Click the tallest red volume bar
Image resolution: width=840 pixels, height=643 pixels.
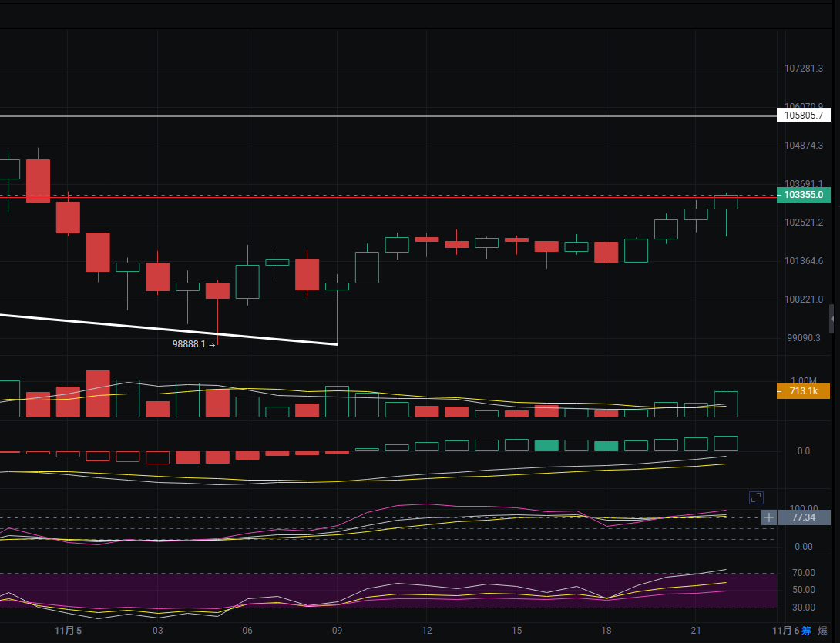(98, 394)
